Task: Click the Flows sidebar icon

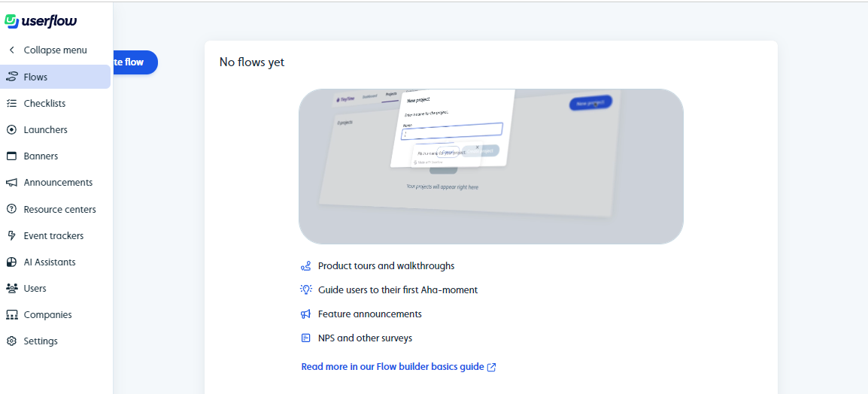Action: point(11,77)
